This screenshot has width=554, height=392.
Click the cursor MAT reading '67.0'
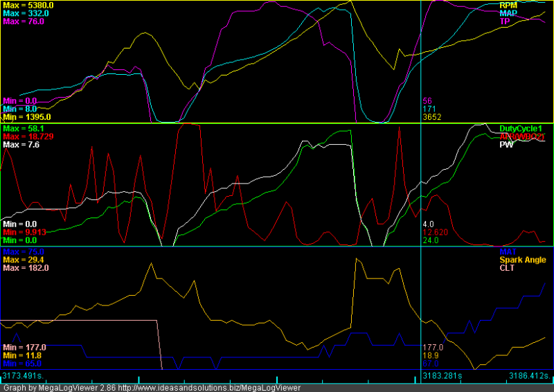point(431,364)
